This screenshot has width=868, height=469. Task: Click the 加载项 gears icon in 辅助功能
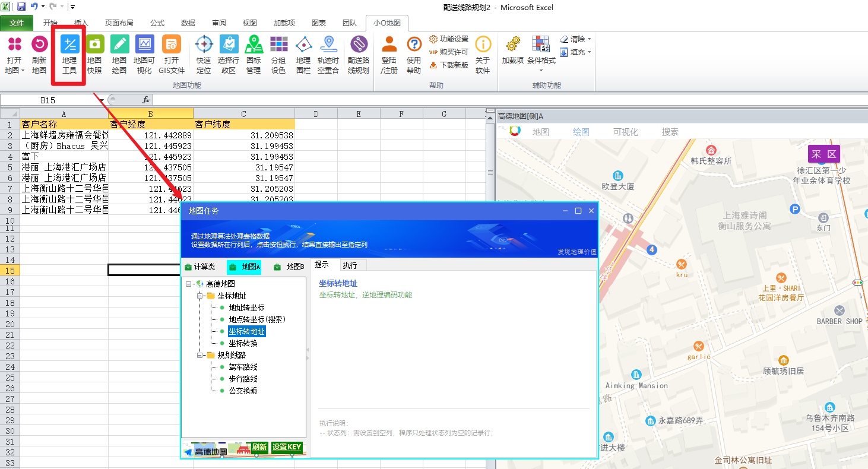point(513,44)
